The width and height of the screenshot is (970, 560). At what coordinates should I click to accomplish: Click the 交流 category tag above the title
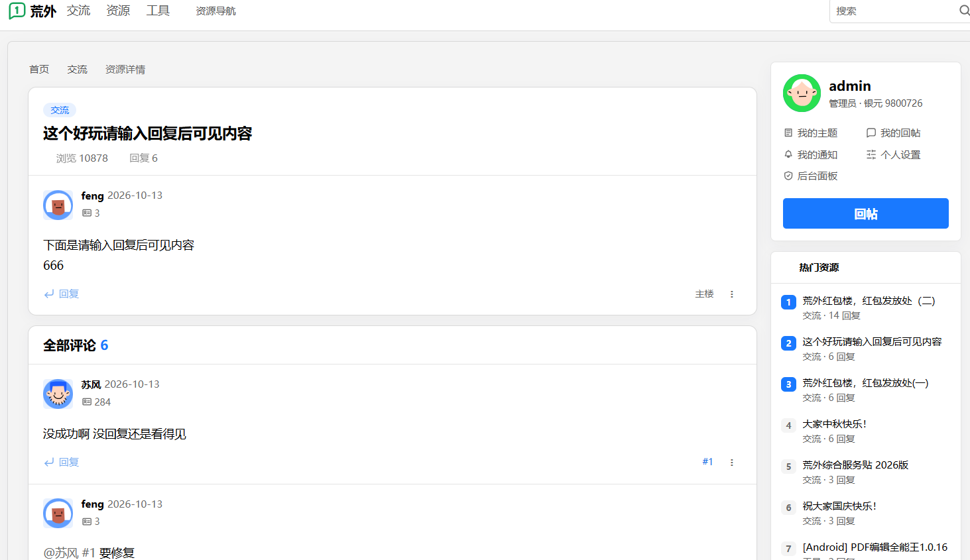[x=60, y=110]
